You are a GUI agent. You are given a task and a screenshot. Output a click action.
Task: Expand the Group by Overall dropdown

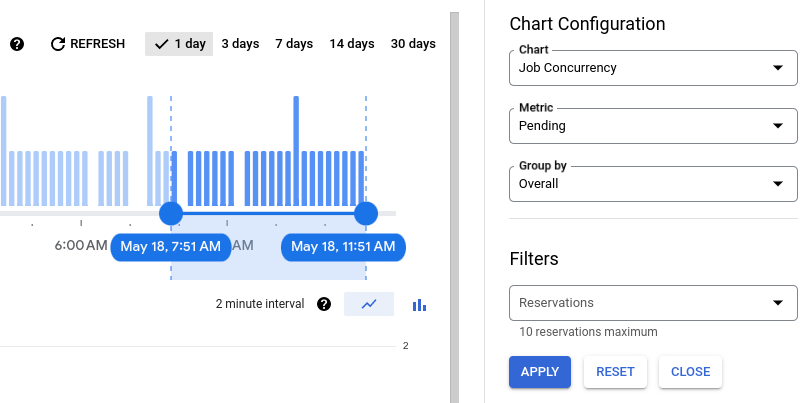coord(653,184)
